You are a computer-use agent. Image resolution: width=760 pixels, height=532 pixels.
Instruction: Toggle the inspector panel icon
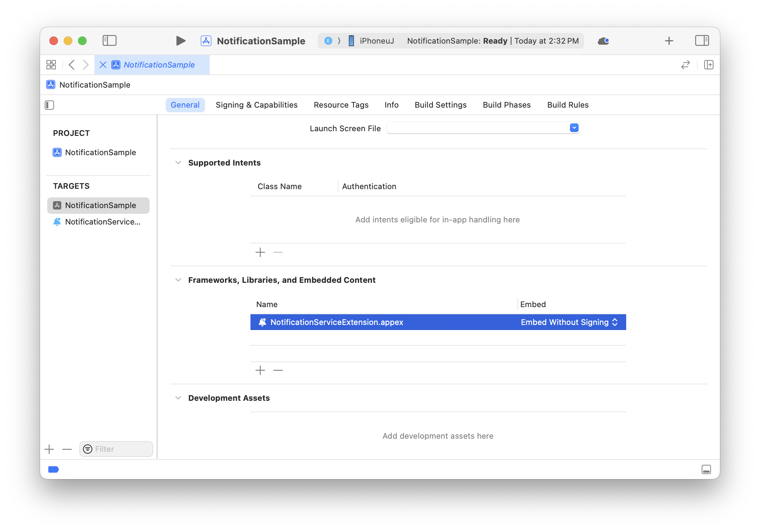pyautogui.click(x=702, y=41)
